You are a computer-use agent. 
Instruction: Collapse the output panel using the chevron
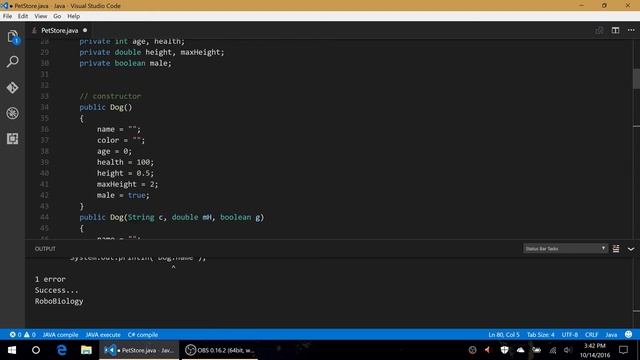(x=631, y=249)
